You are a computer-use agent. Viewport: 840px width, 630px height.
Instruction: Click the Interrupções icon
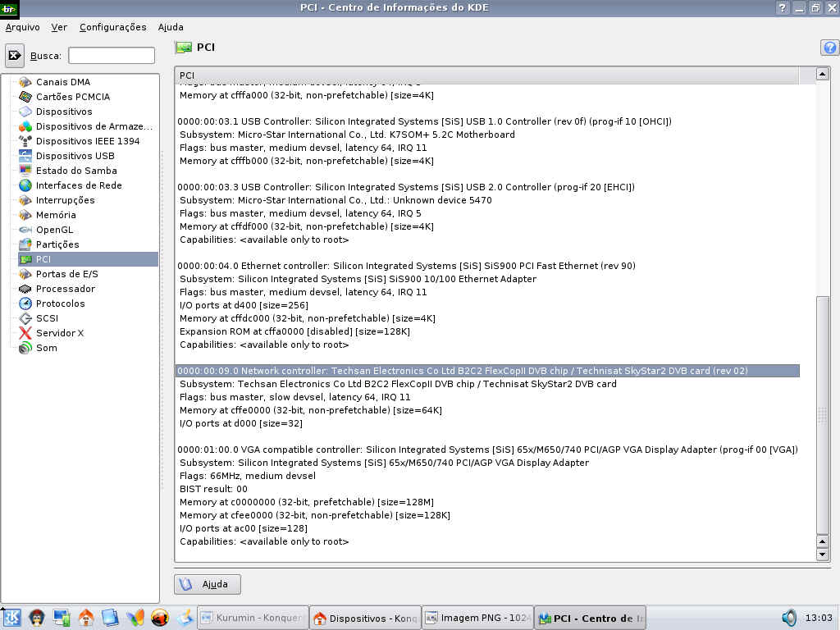(x=25, y=200)
